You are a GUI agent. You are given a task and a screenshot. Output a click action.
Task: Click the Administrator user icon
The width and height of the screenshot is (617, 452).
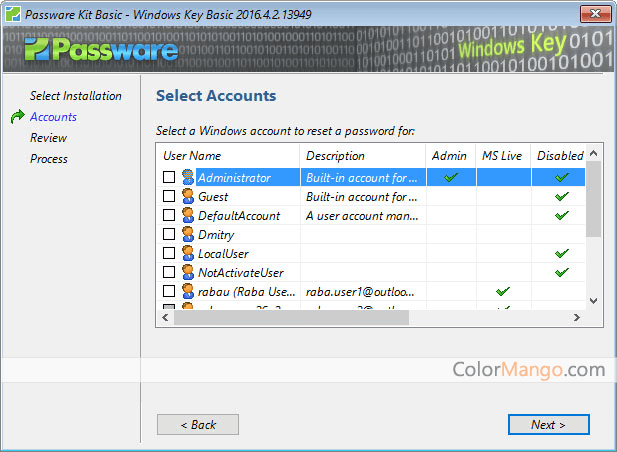188,177
